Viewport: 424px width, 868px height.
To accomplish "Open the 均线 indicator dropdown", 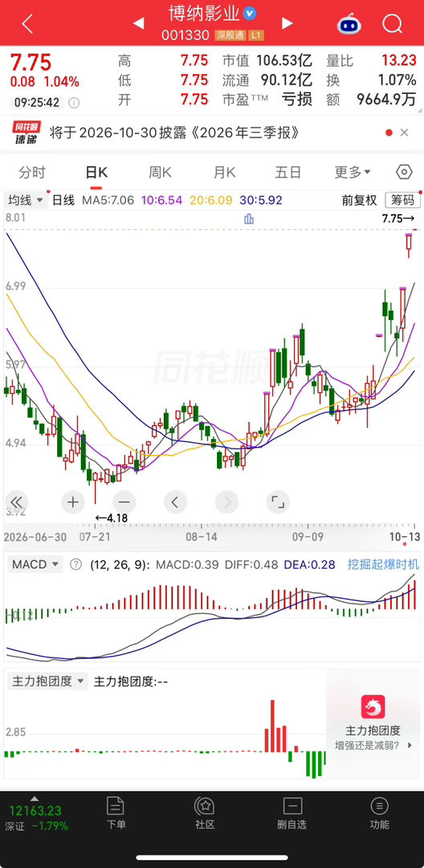I will coord(26,200).
